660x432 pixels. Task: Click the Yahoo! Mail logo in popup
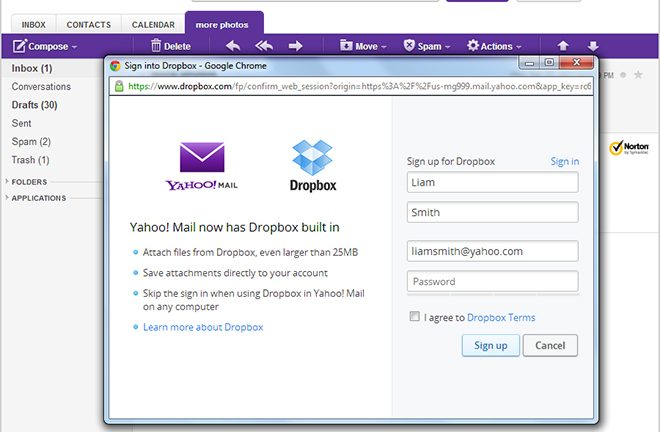coord(202,166)
